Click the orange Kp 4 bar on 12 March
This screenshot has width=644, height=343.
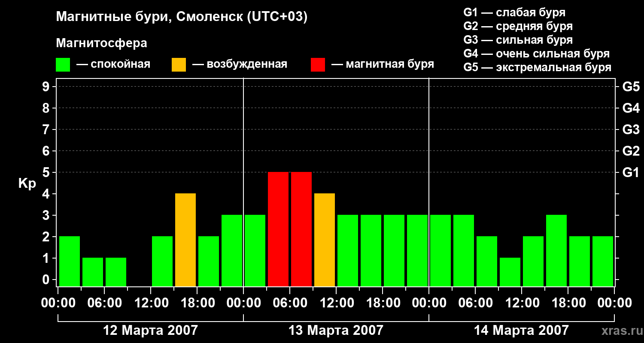[x=185, y=240]
